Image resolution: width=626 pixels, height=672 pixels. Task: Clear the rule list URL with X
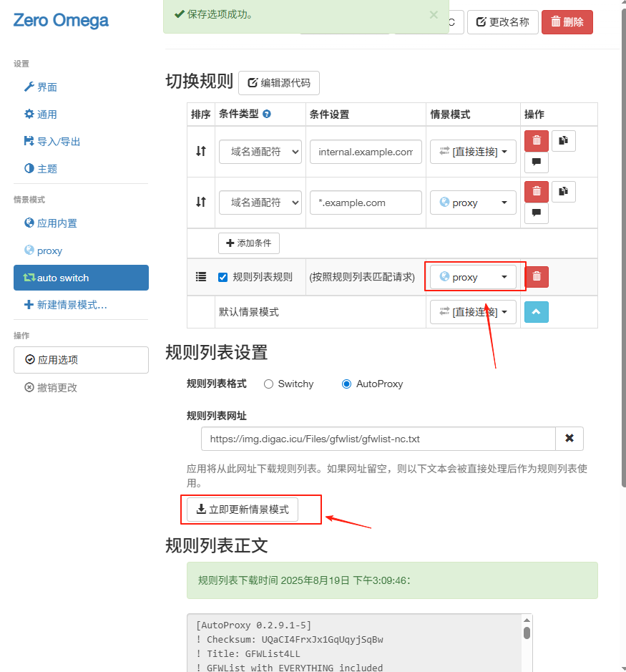click(569, 438)
